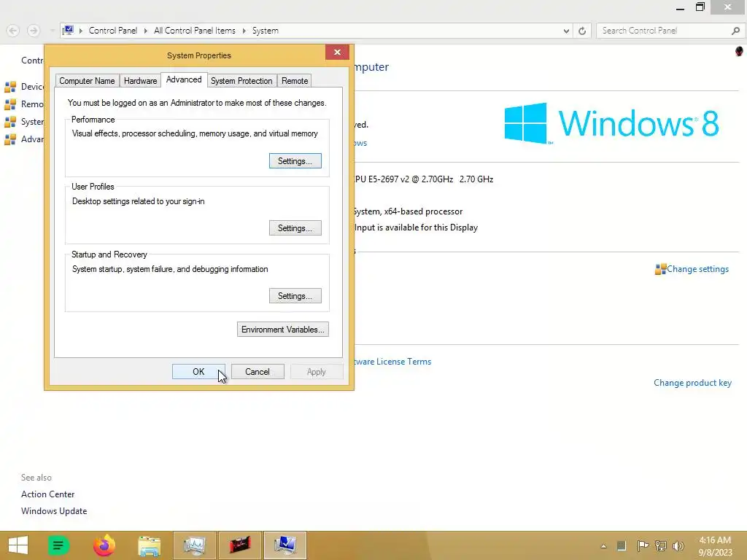Click Change settings link

[697, 269]
